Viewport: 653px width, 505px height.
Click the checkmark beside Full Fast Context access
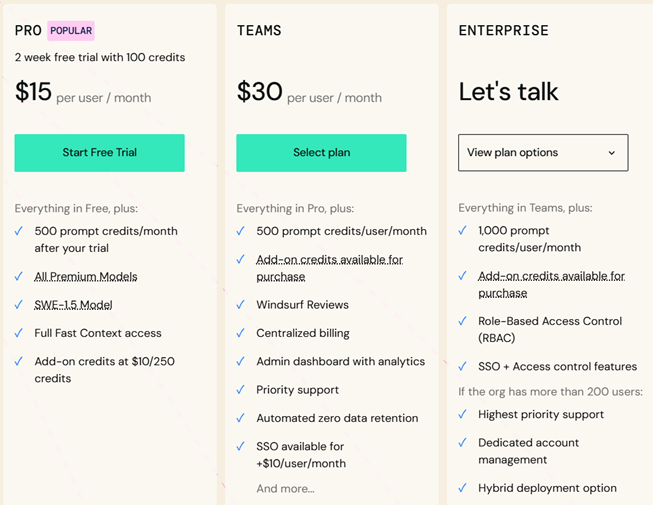[x=20, y=333]
